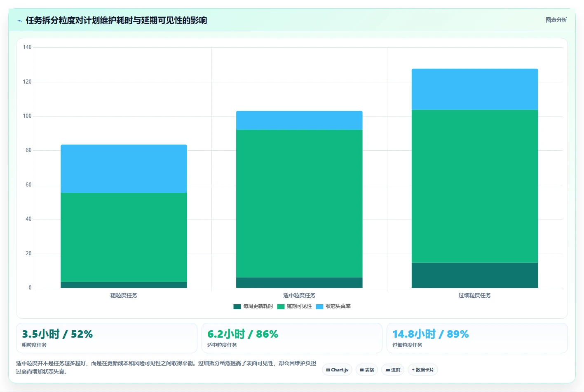Image resolution: width=584 pixels, height=392 pixels.
Task: Click the 60 y-axis tick label
Action: click(28, 185)
